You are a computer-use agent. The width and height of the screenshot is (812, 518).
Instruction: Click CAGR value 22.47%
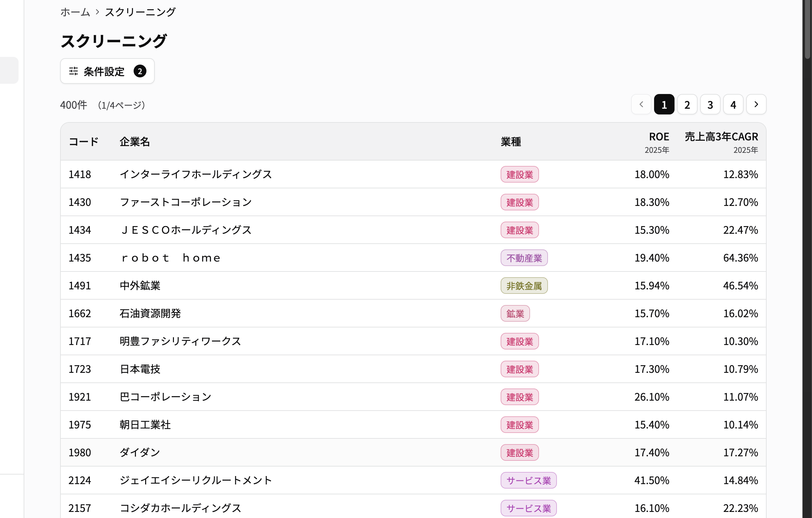740,230
